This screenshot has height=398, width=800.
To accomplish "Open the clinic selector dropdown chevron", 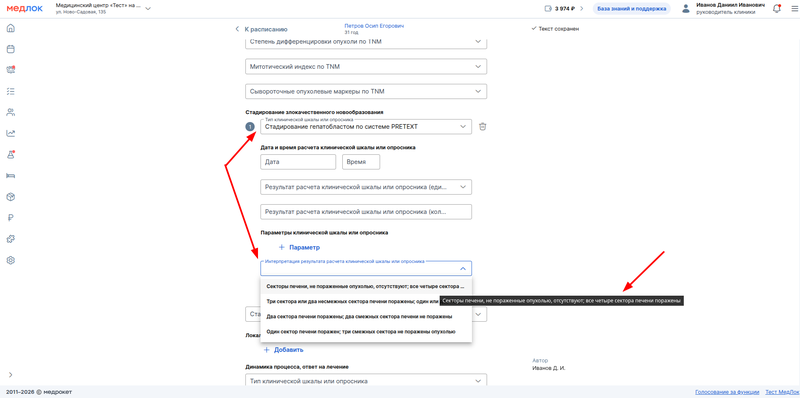I will click(148, 9).
